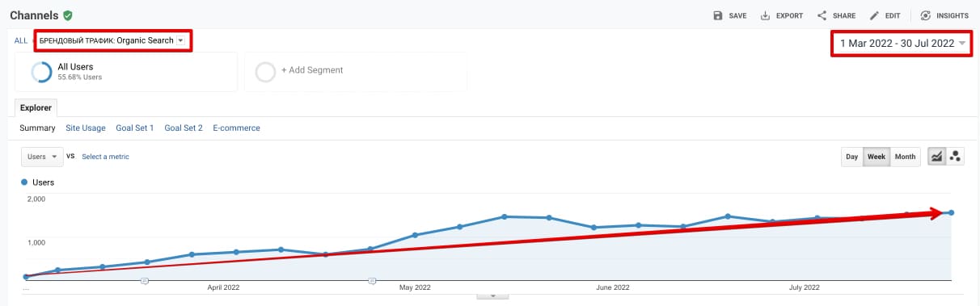Click the June 2022 axis label
This screenshot has width=980, height=306.
point(612,287)
